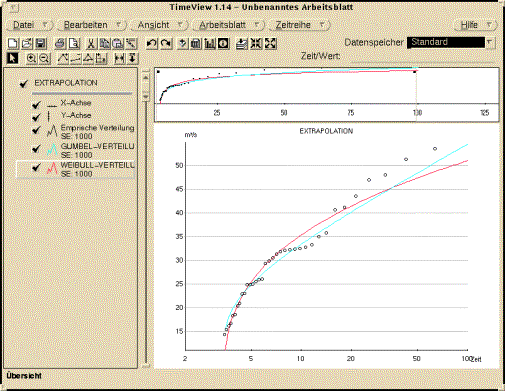
Task: Click the toolbar icon right of paste
Action: (131, 44)
